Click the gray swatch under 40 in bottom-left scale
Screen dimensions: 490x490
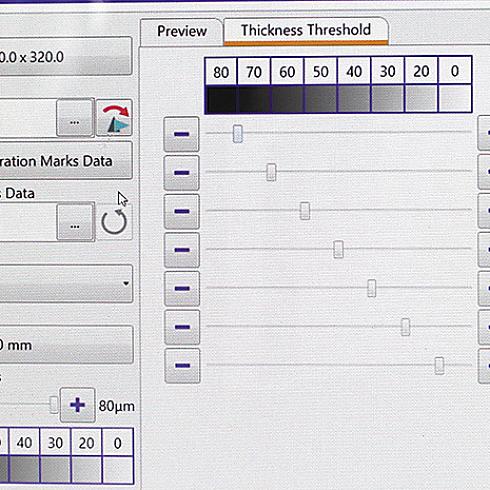[x=24, y=469]
